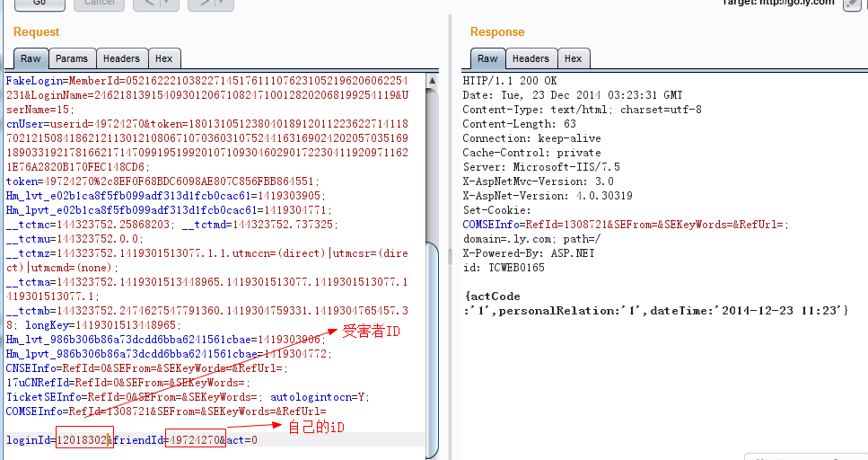This screenshot has height=460, width=868.
Task: Open the Request Params tab
Action: tap(72, 58)
